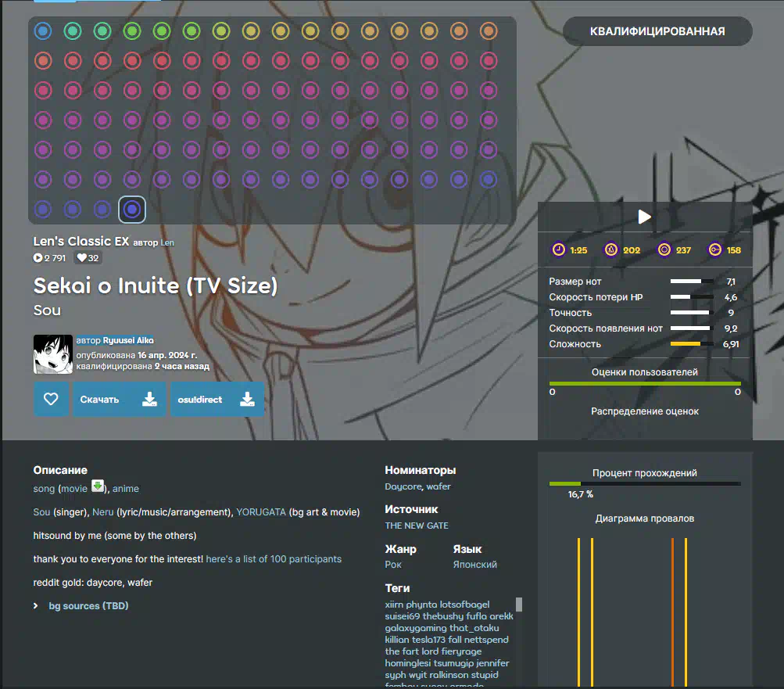Click the thebushy tag

(x=443, y=616)
